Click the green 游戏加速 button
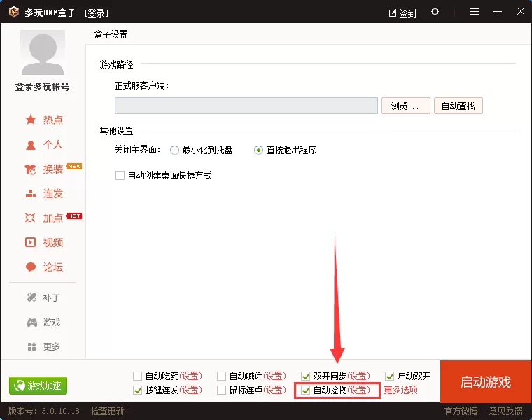532x420 pixels. click(x=38, y=386)
